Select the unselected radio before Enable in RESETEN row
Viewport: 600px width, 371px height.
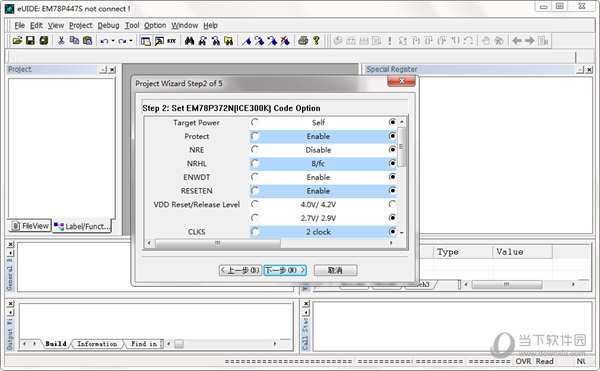click(x=255, y=190)
